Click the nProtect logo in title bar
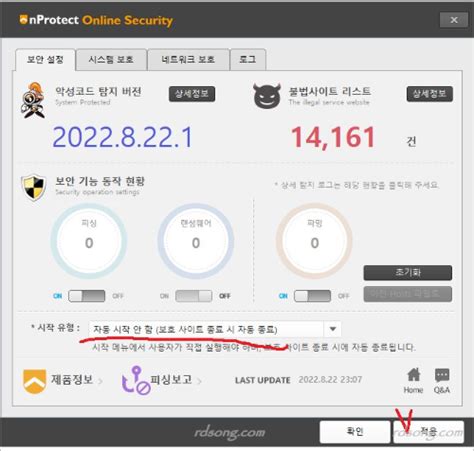The width and height of the screenshot is (474, 451). (23, 20)
